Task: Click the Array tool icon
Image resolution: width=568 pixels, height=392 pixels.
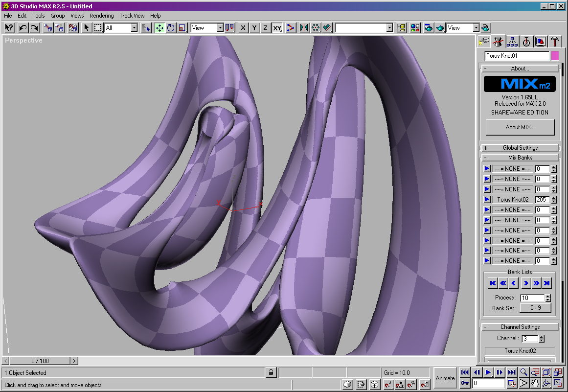Action: click(x=316, y=28)
